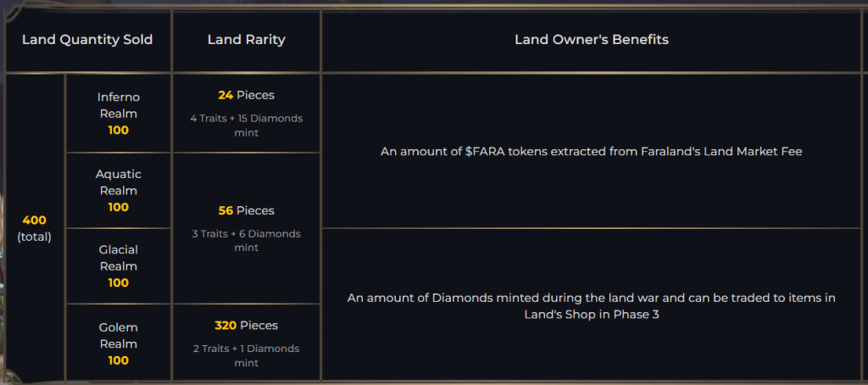Viewport: 868px width, 385px height.
Task: Click the Diamonds minted benefit description
Action: pos(591,305)
